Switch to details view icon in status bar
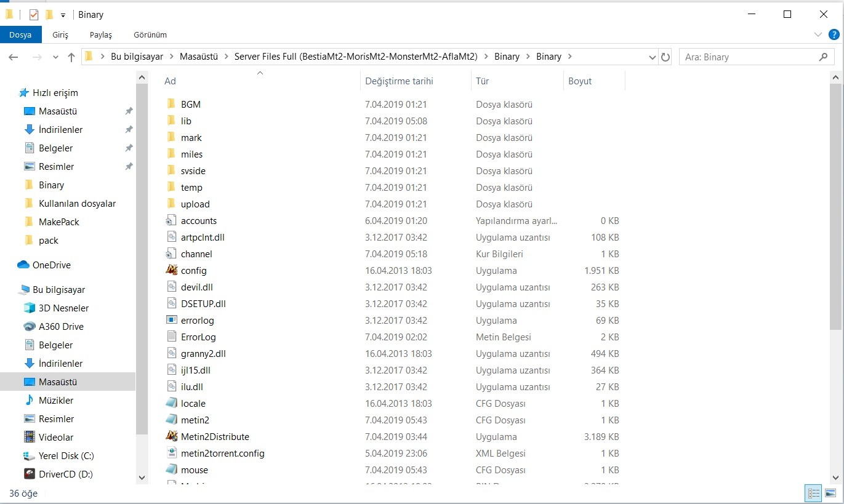The height and width of the screenshot is (504, 844). point(814,493)
